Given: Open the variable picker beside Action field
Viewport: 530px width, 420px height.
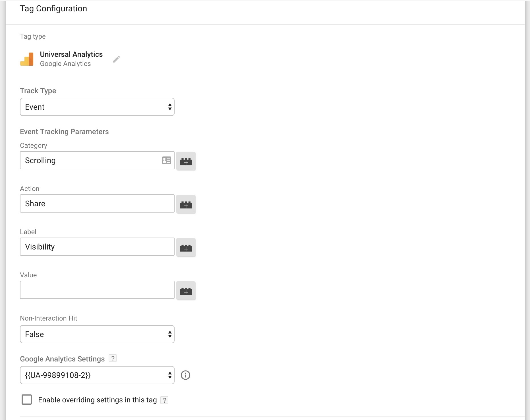Looking at the screenshot, I should tap(186, 204).
